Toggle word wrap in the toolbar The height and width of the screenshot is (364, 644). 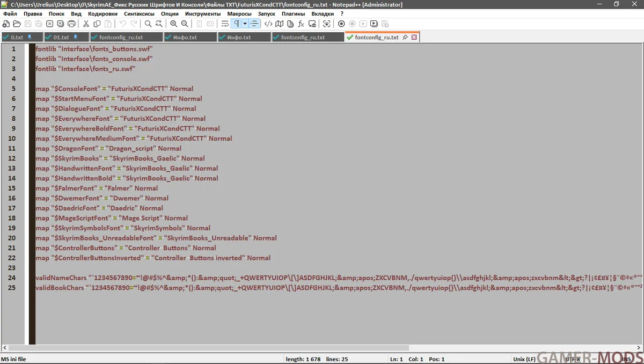point(225,24)
